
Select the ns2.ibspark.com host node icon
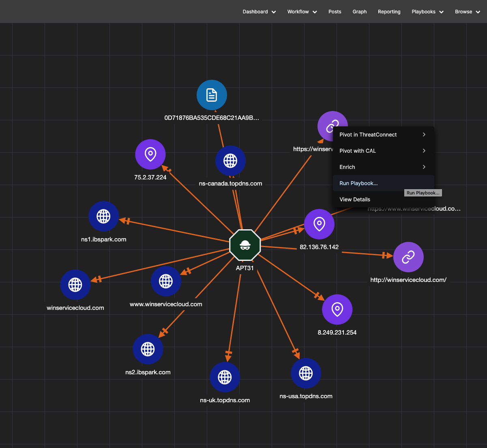click(148, 349)
